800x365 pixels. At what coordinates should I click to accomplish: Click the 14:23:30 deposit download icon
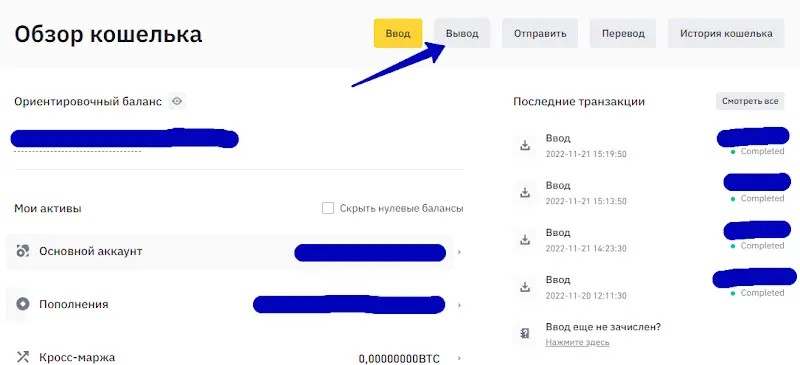[x=524, y=239]
